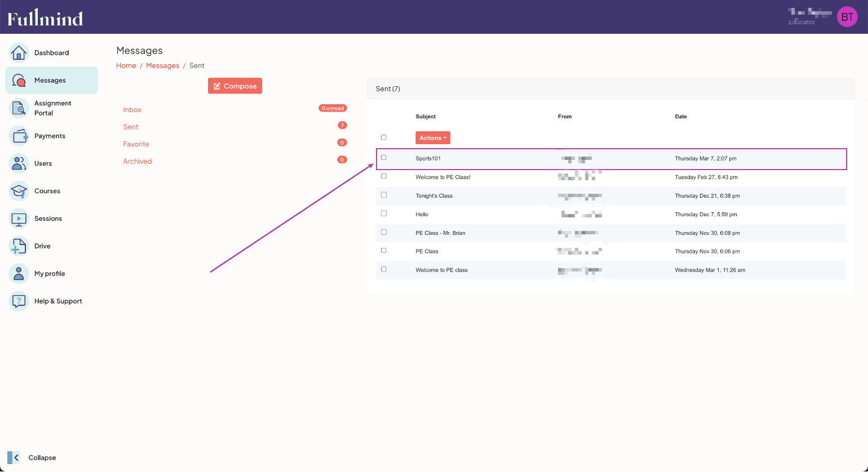Screen dimensions: 868x472
Task: Open the Users people icon
Action: (x=19, y=163)
